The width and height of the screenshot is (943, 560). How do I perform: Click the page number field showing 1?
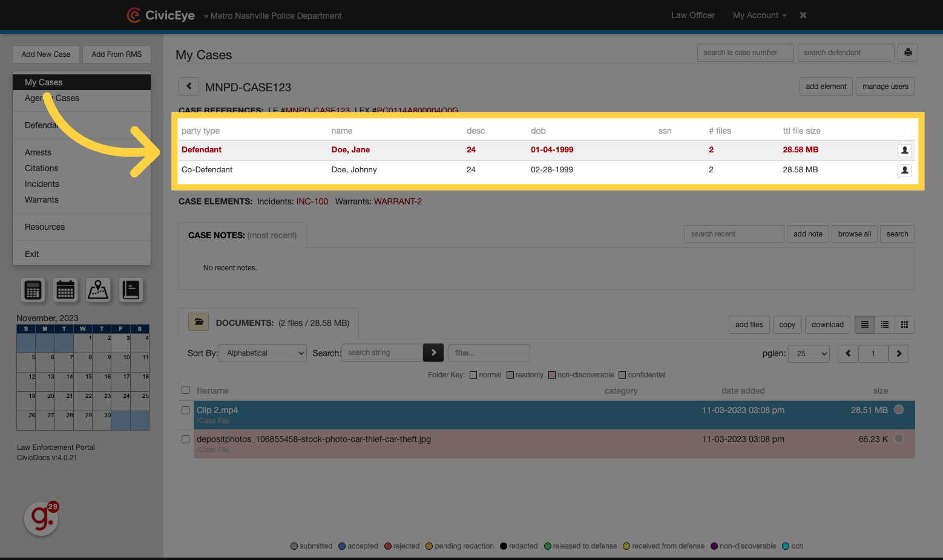click(873, 354)
